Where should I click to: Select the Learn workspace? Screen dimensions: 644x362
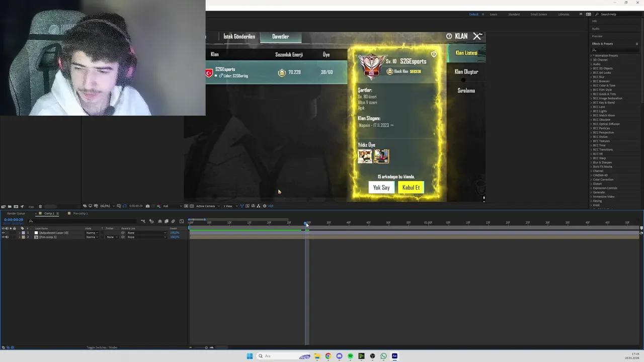point(494,14)
